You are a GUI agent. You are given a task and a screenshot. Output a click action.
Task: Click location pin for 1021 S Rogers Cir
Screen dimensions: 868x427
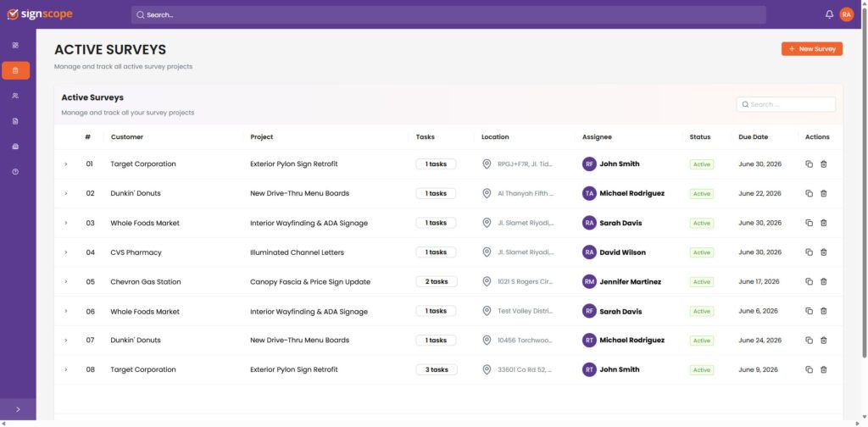(487, 281)
